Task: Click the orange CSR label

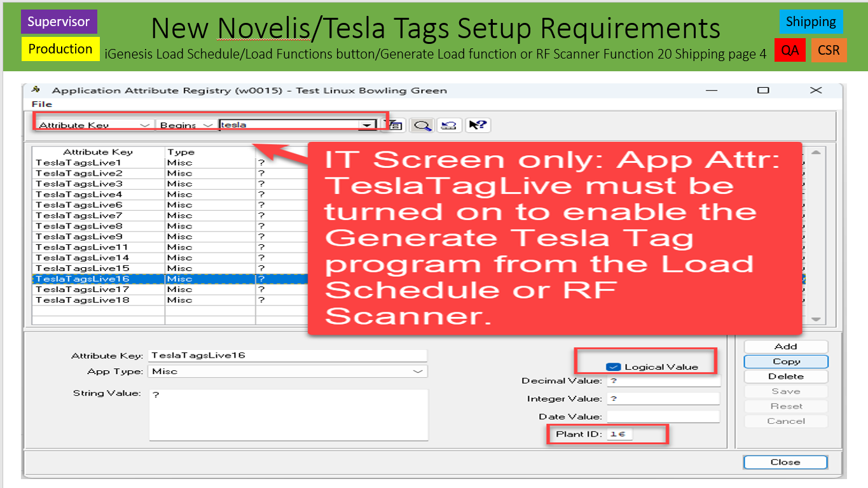Action: pyautogui.click(x=829, y=50)
